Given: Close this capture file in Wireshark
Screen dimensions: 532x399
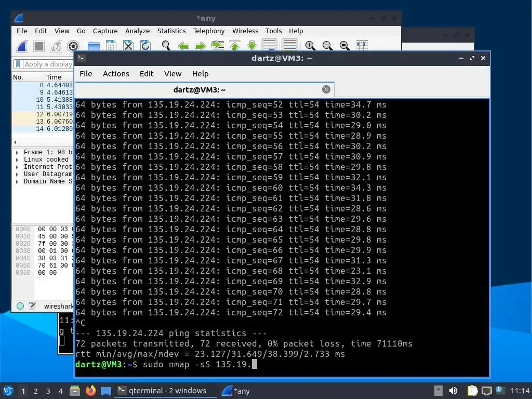Looking at the screenshot, I should click(128, 46).
